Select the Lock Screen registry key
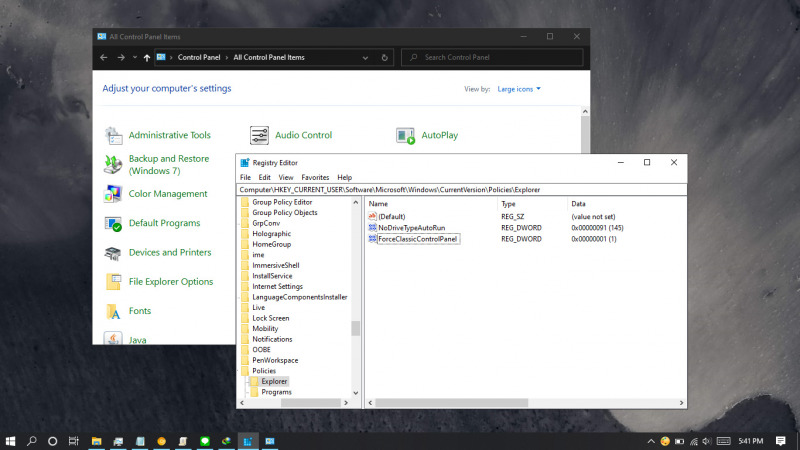 pyautogui.click(x=270, y=318)
